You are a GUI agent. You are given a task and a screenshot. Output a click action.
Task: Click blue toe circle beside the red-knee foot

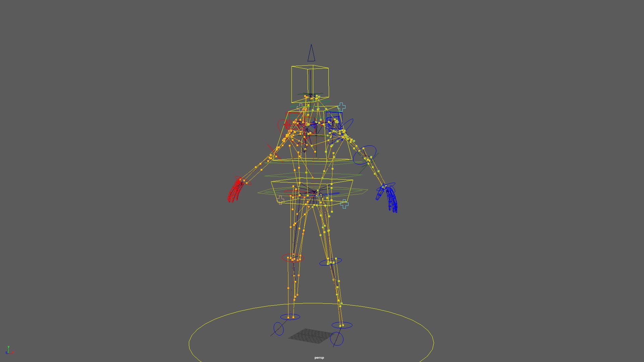[x=278, y=329]
